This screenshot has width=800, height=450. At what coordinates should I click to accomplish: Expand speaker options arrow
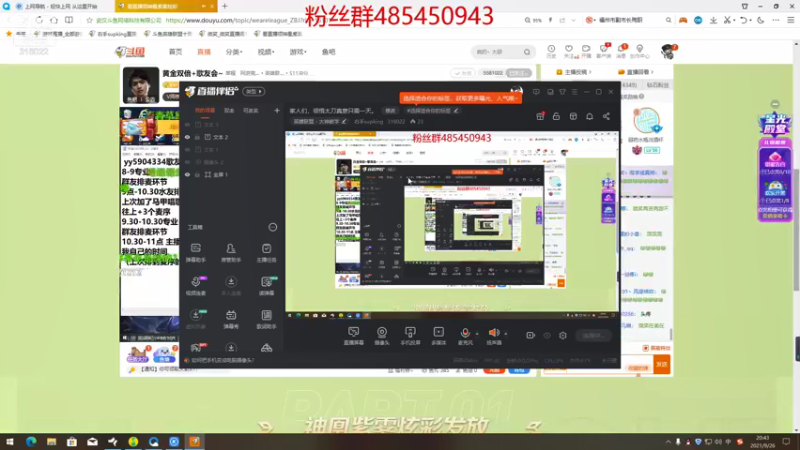pos(506,334)
